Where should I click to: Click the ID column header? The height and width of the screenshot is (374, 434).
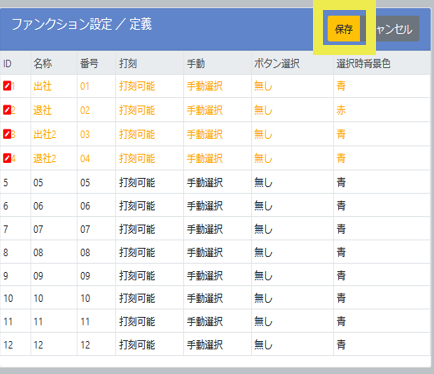pos(7,63)
